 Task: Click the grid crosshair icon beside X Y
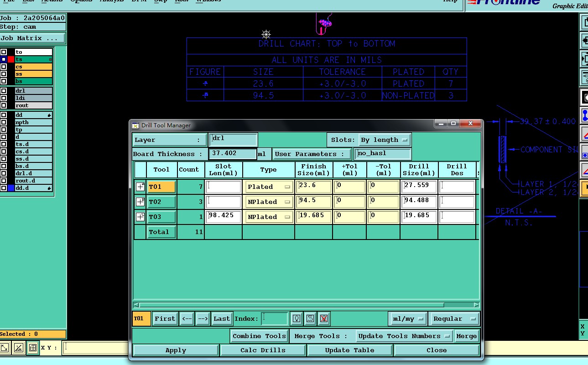point(32,348)
